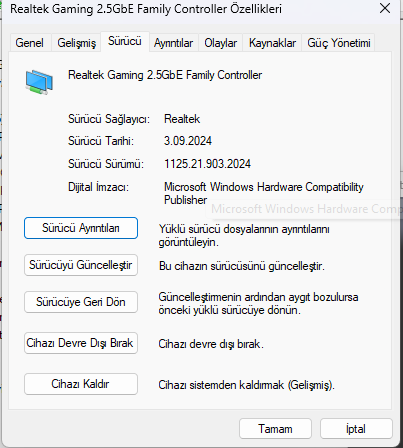
Task: Click the Cihazı Kaldır button
Action: pos(81,384)
